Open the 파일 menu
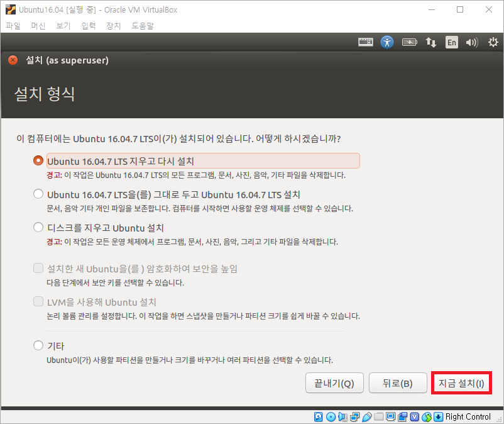Viewport: 504px width, 424px height. [x=13, y=26]
